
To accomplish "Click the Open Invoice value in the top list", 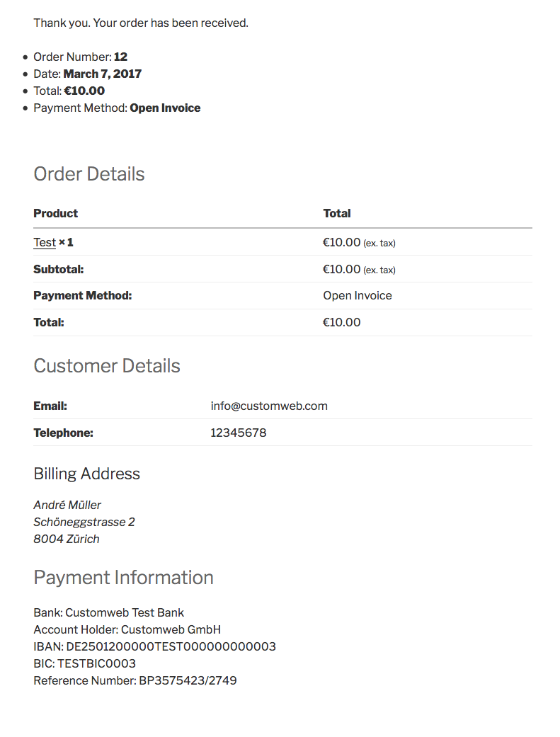I will pyautogui.click(x=165, y=108).
